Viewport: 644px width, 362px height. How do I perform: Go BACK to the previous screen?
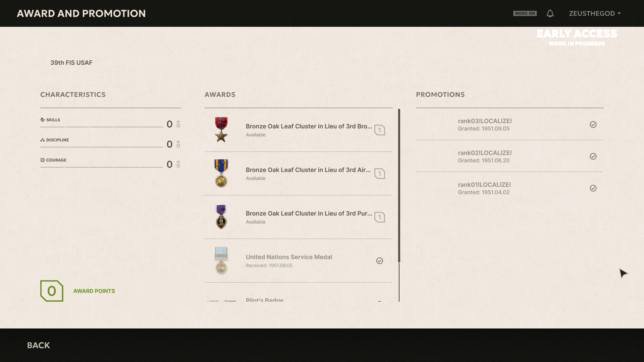pos(39,345)
